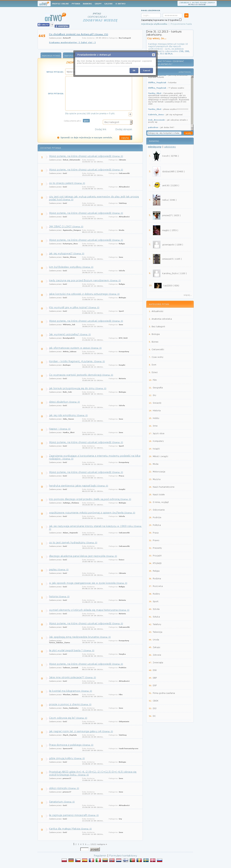
Task: Select the German flag language icon
Action: [x=71, y=860]
